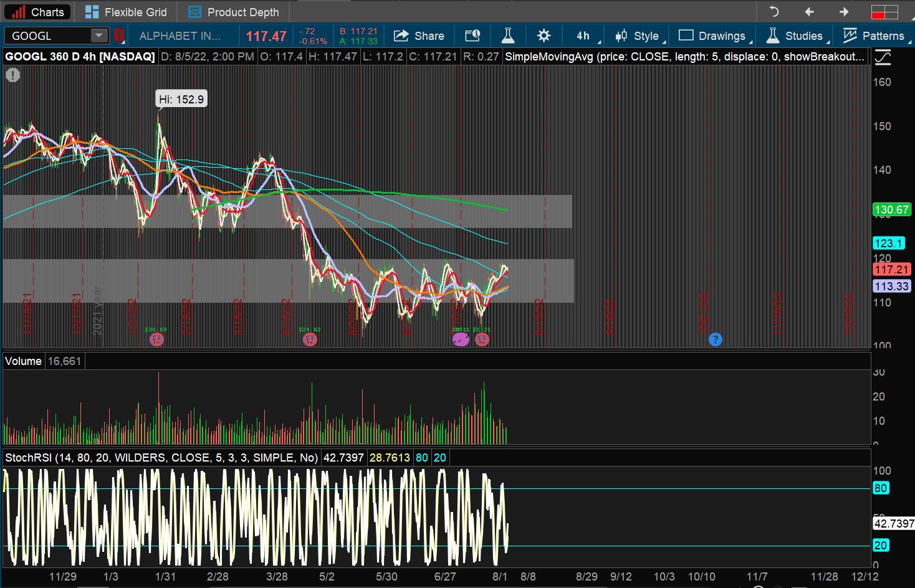
Task: Click the D: 8/5/22, 2:00 PM readout
Action: [x=207, y=57]
